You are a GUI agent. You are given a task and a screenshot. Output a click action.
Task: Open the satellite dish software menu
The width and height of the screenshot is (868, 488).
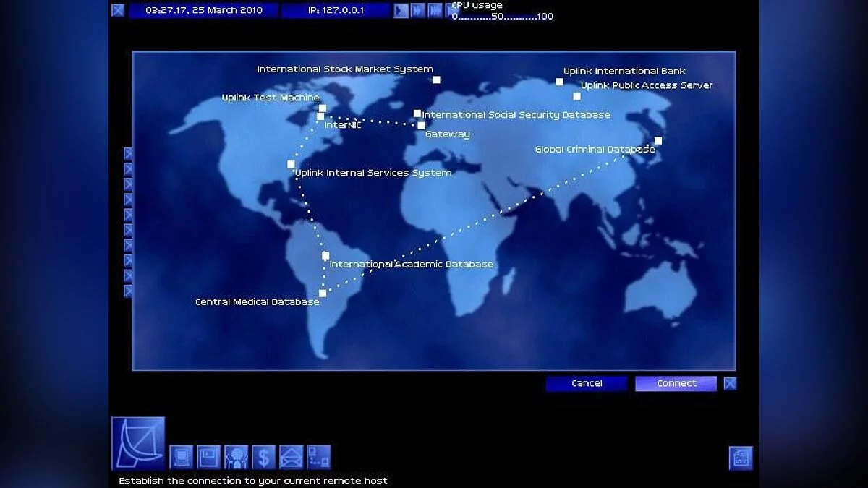(x=138, y=443)
